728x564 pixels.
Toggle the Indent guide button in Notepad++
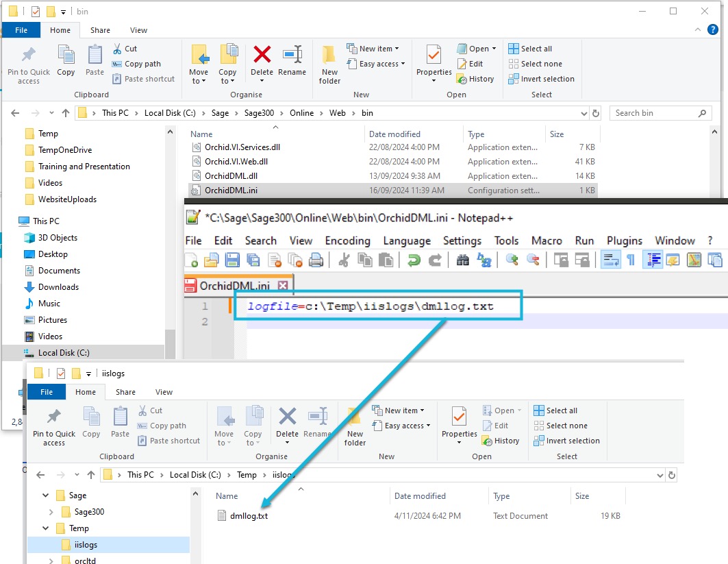coord(652,260)
